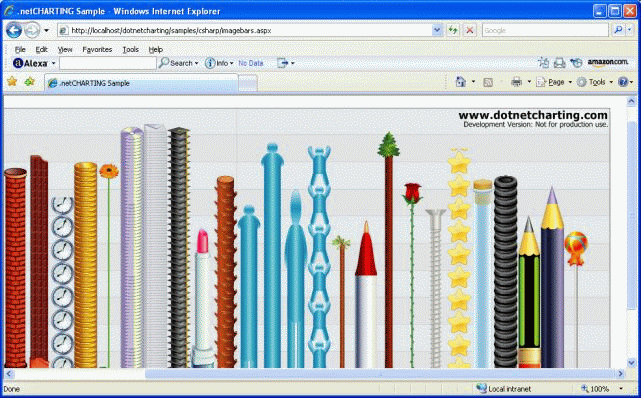Click the browser Back button

[14, 30]
